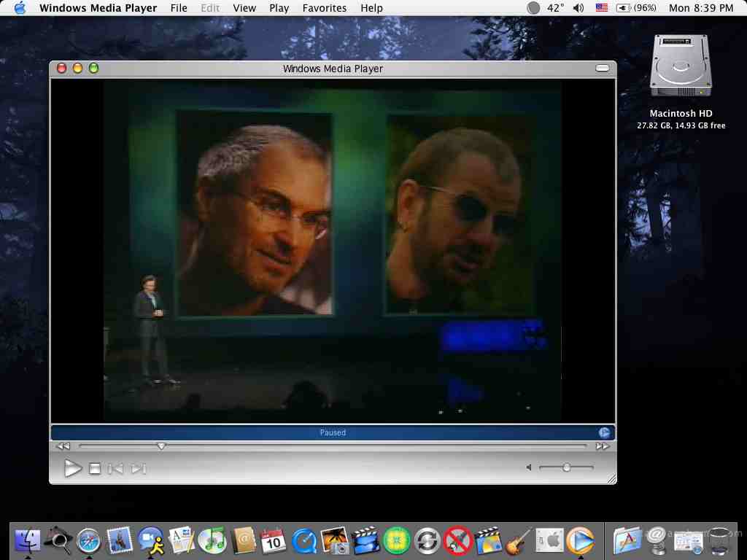Image resolution: width=747 pixels, height=560 pixels.
Task: Open Finder from the Dock
Action: [28, 542]
